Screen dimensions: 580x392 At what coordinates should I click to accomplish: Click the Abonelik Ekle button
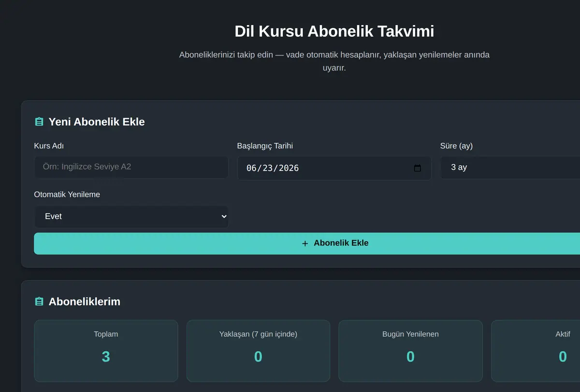(x=307, y=243)
